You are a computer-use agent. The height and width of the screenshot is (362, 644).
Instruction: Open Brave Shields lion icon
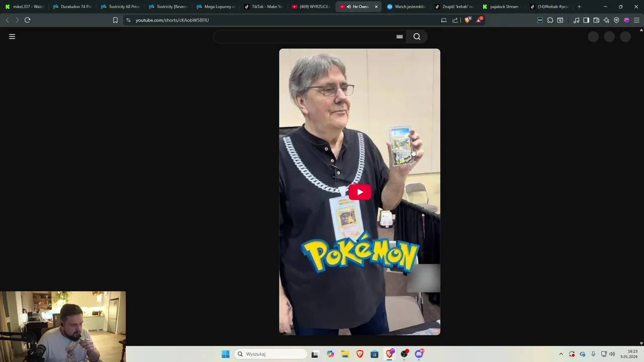coord(467,20)
